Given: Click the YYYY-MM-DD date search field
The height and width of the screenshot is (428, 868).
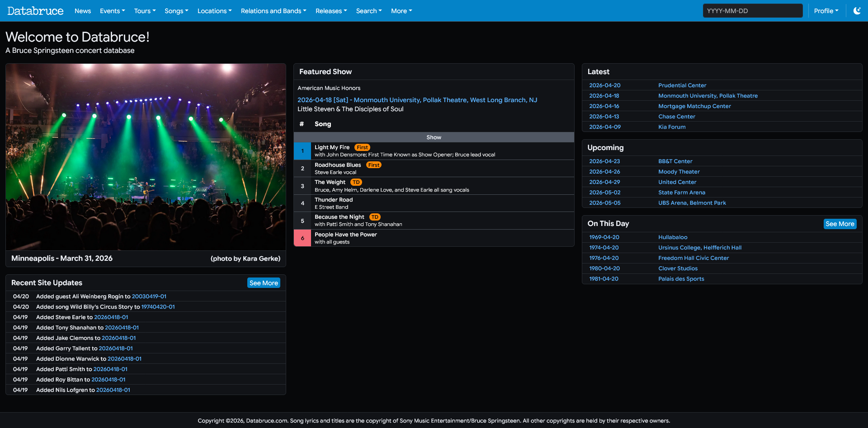Looking at the screenshot, I should point(752,11).
